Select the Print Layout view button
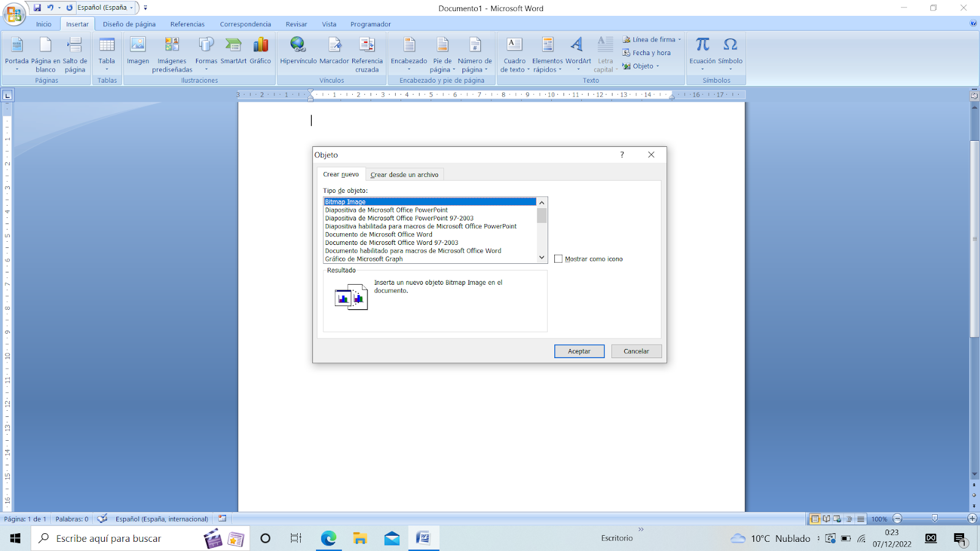This screenshot has width=980, height=551. (x=815, y=519)
